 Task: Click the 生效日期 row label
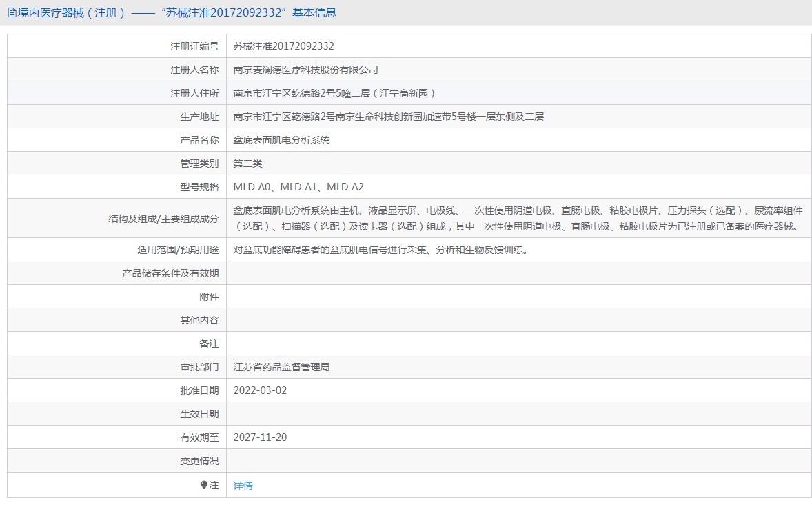tap(199, 414)
